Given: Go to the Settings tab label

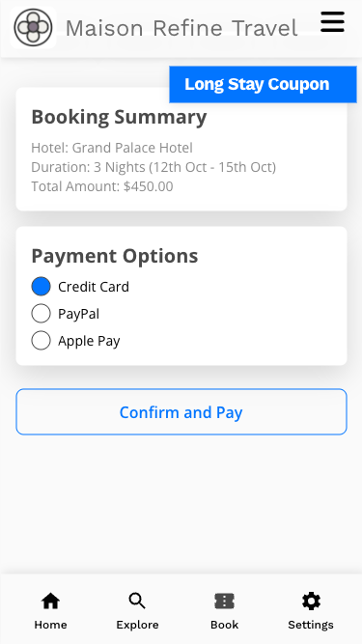Looking at the screenshot, I should [x=311, y=625].
